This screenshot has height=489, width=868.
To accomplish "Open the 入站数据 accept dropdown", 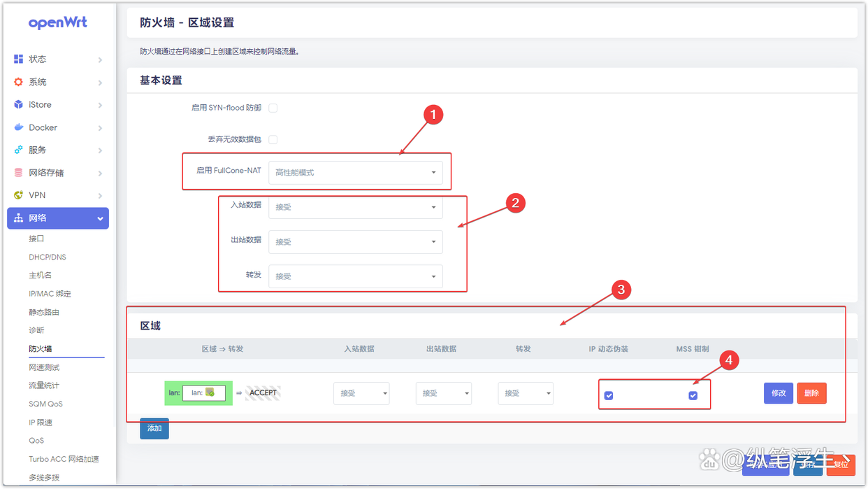I will coord(355,207).
